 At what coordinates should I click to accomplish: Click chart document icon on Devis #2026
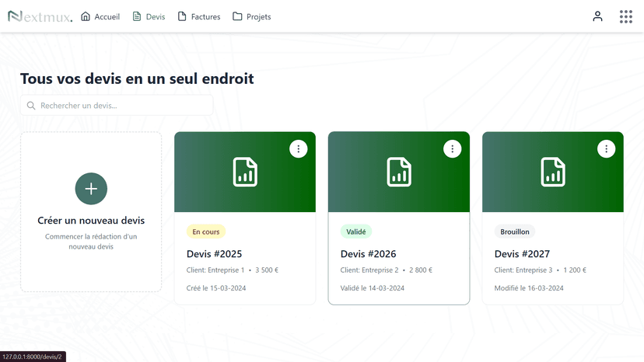point(399,172)
